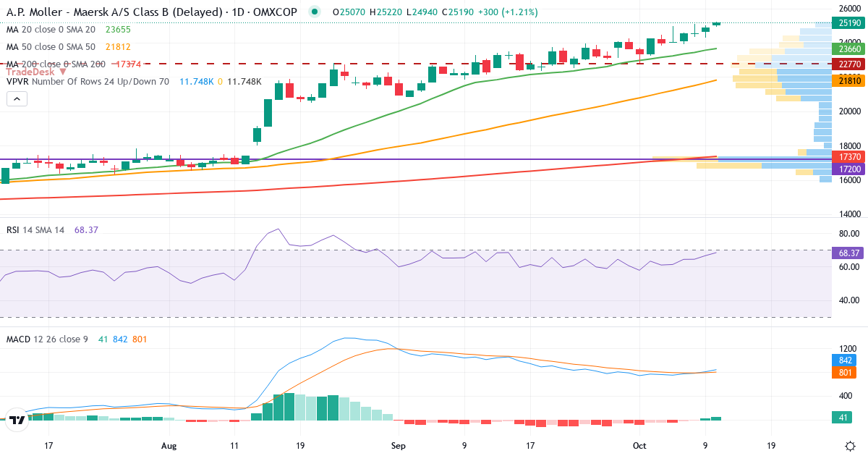Image resolution: width=868 pixels, height=456 pixels.
Task: Select the MACD 12 26 close 9 legend
Action: click(x=48, y=339)
